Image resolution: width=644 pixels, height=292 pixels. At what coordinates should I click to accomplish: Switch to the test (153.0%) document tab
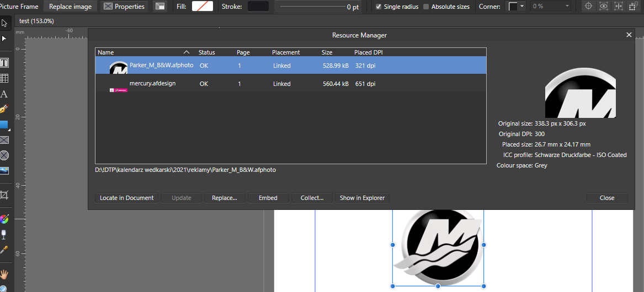[36, 21]
